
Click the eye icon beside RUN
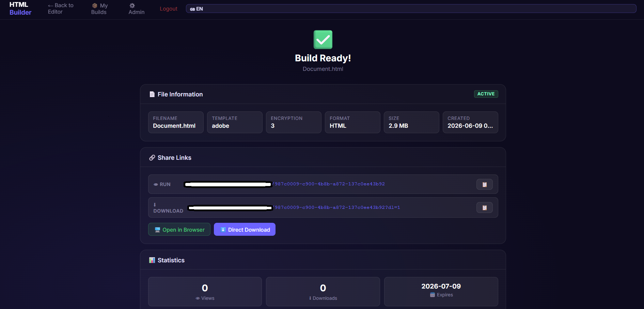click(x=156, y=184)
